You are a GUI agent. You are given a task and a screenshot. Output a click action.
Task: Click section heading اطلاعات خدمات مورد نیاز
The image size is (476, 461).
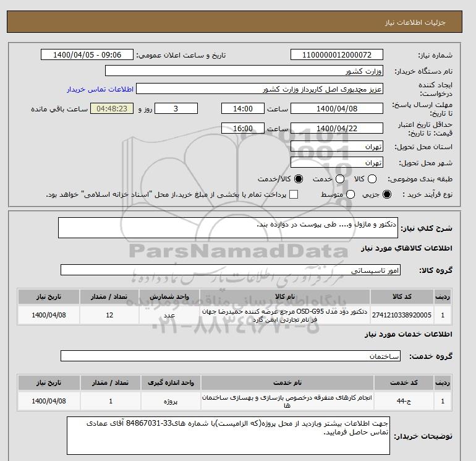click(408, 334)
